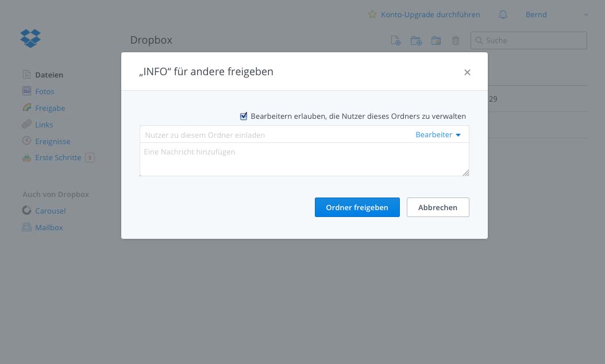Click the Dropbox logo icon
The image size is (605, 364).
tap(30, 38)
